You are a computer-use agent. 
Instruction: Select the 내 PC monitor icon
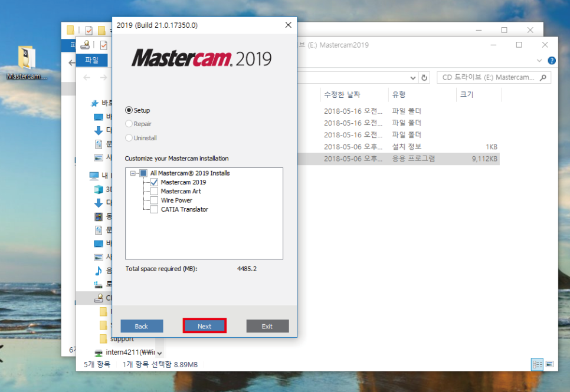[94, 176]
